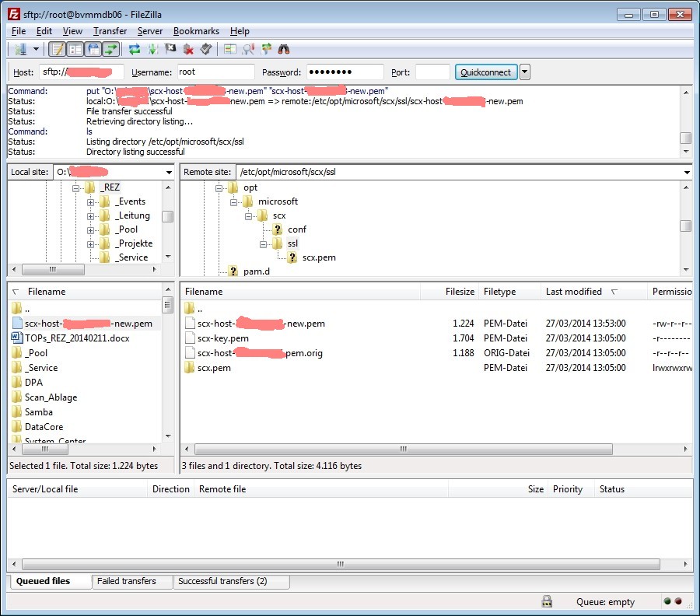Viewport: 700px width, 616px height.
Task: Reconnect to the last used server
Action: 206,49
